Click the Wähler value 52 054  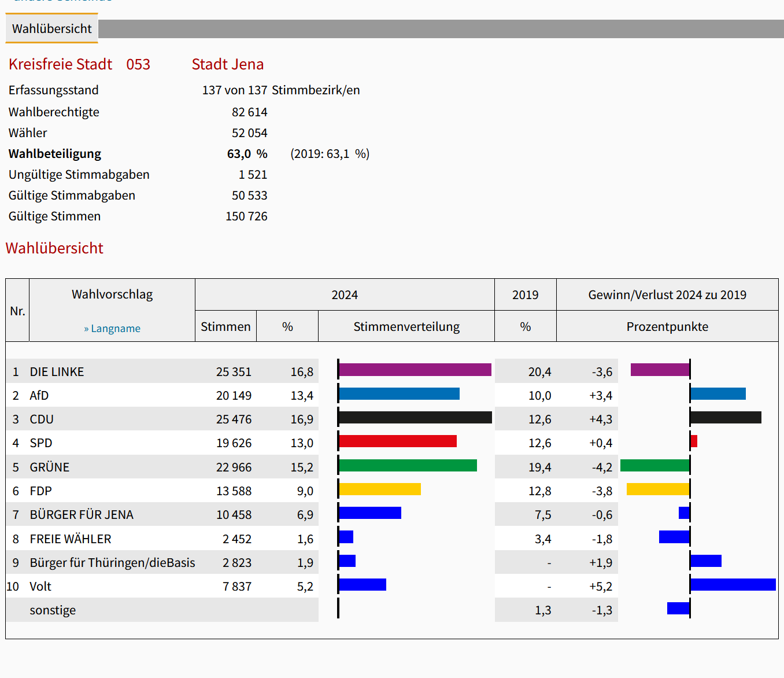click(250, 133)
